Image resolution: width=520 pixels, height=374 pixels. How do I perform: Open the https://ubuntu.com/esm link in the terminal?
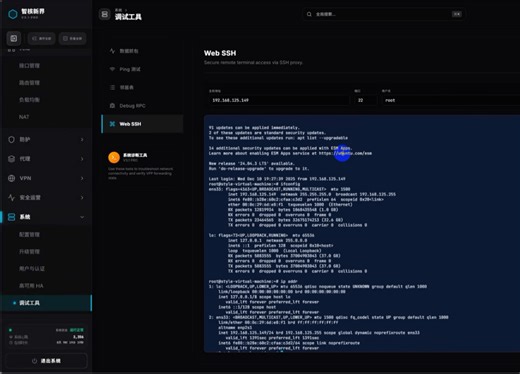[x=345, y=153]
